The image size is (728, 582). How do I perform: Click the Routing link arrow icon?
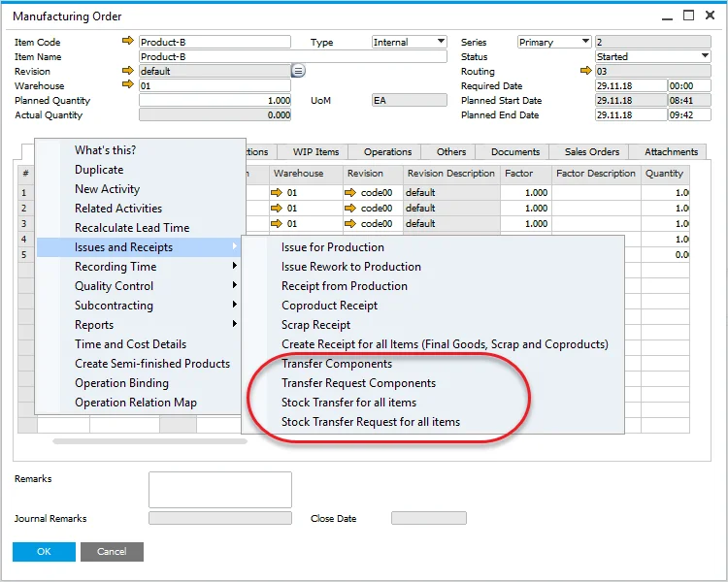586,71
